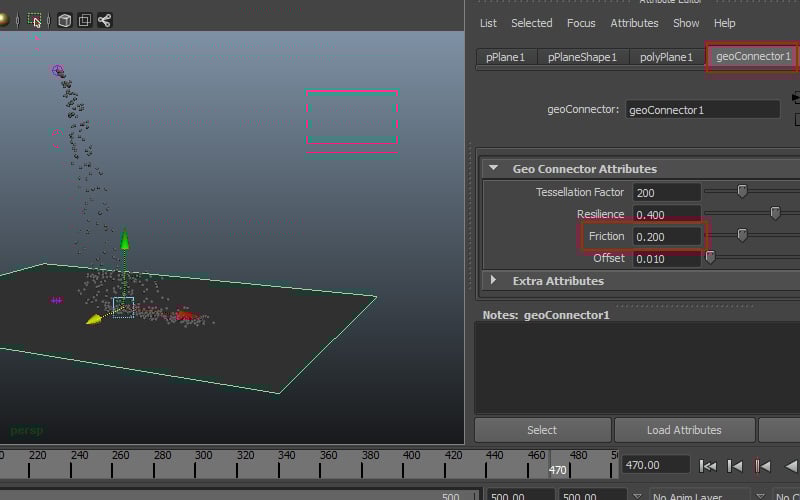Screen dimensions: 800x500
Task: Open the List menu in Attribute Editor
Action: (x=488, y=23)
